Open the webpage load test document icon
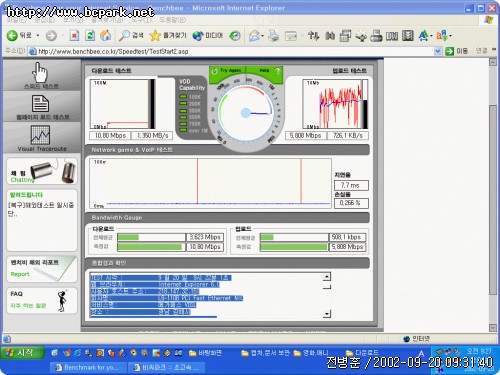Image resolution: width=500 pixels, height=375 pixels. 40,104
